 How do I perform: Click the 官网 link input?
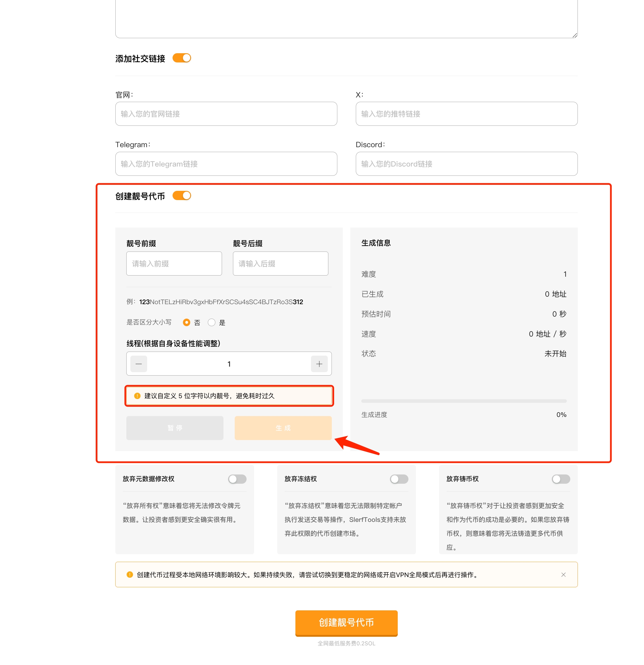click(x=226, y=114)
